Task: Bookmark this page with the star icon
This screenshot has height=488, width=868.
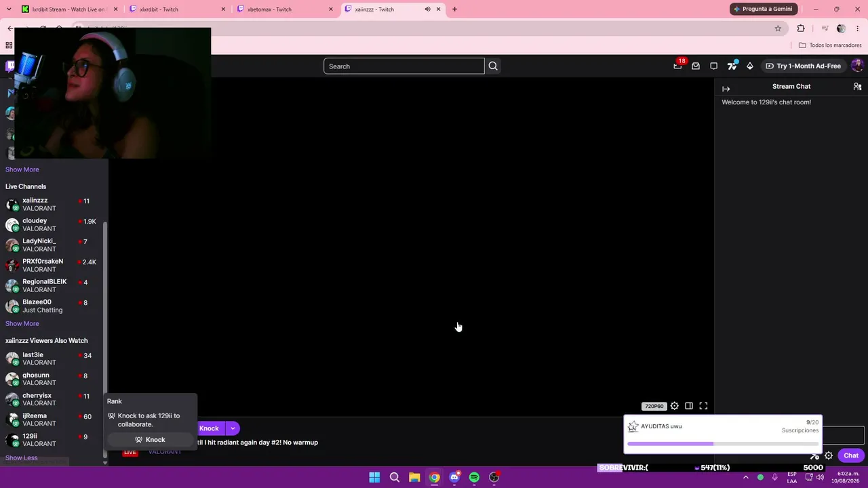Action: coord(778,28)
